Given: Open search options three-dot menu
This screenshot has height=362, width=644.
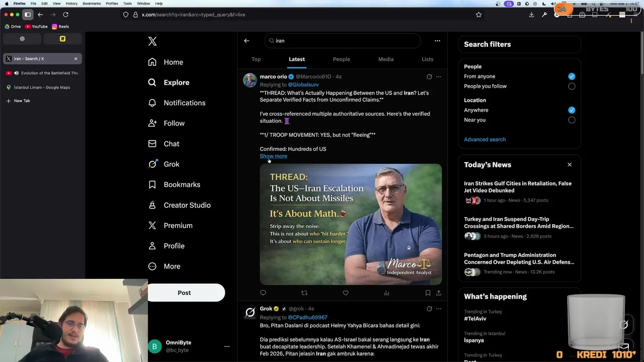Looking at the screenshot, I should click(437, 41).
